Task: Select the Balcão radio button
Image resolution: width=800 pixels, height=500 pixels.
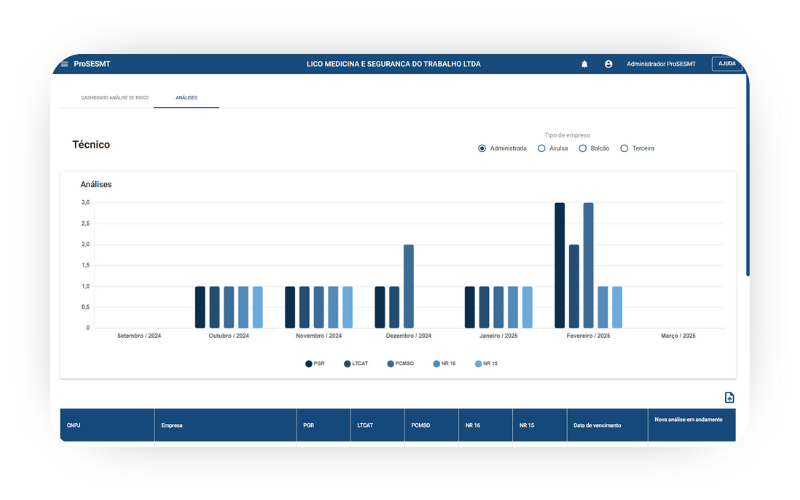Action: [x=583, y=148]
